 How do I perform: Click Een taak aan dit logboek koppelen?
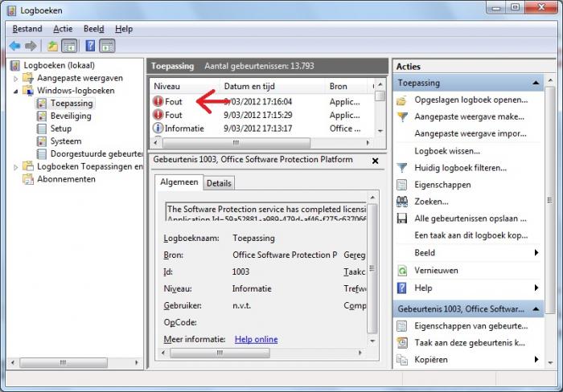[x=471, y=235]
